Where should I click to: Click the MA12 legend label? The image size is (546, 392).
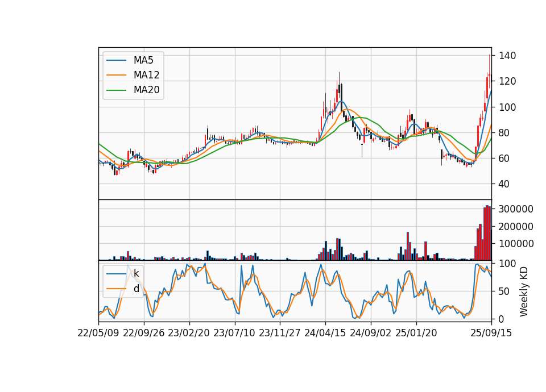tap(146, 75)
